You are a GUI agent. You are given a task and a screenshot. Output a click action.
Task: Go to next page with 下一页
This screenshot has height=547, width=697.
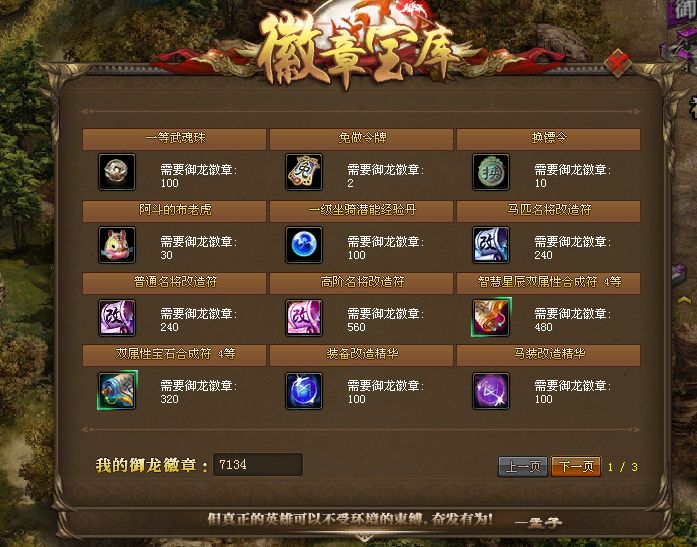pyautogui.click(x=576, y=466)
